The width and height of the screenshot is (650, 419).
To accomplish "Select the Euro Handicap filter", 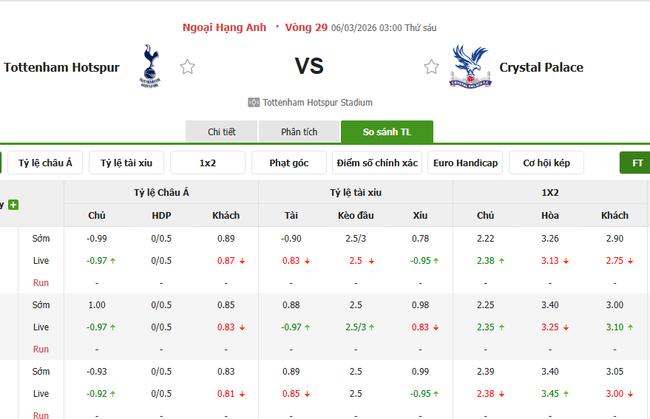I will [x=465, y=162].
